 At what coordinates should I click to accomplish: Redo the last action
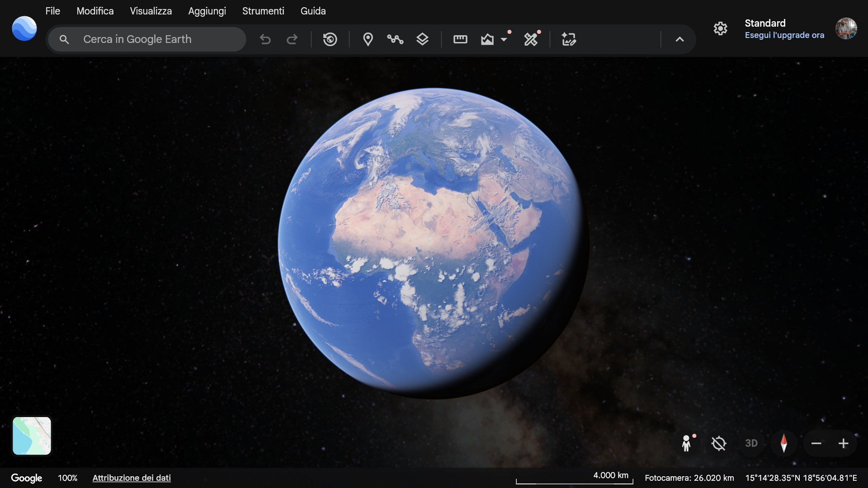pos(292,39)
